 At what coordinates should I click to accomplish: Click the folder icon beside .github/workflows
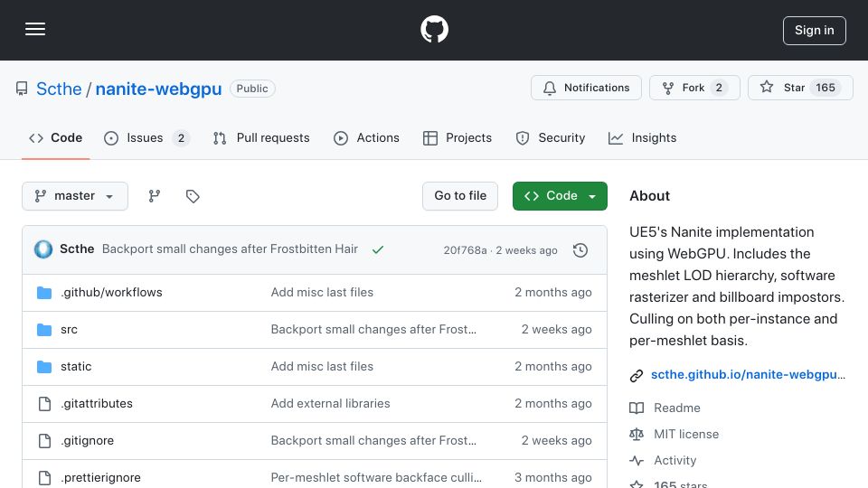pos(44,293)
